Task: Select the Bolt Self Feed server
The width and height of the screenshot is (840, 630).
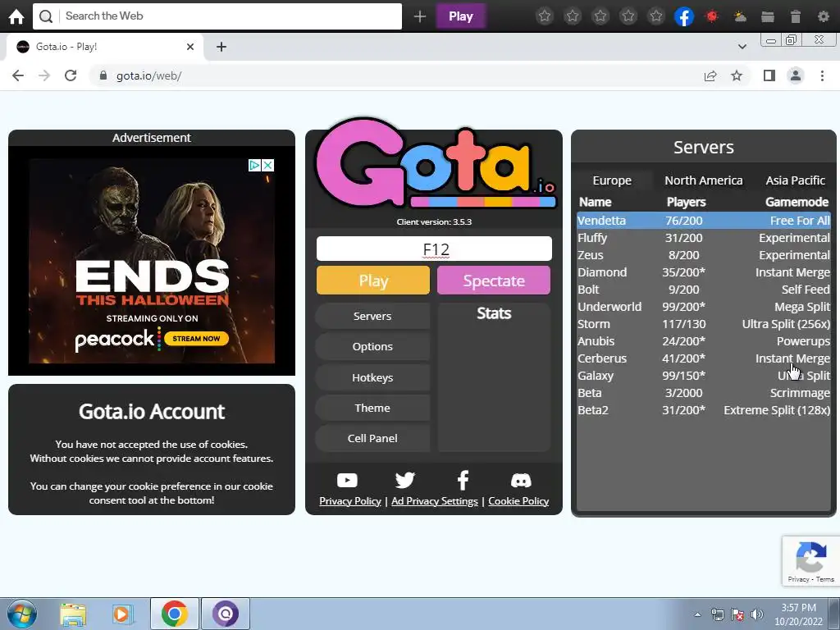Action: click(703, 290)
